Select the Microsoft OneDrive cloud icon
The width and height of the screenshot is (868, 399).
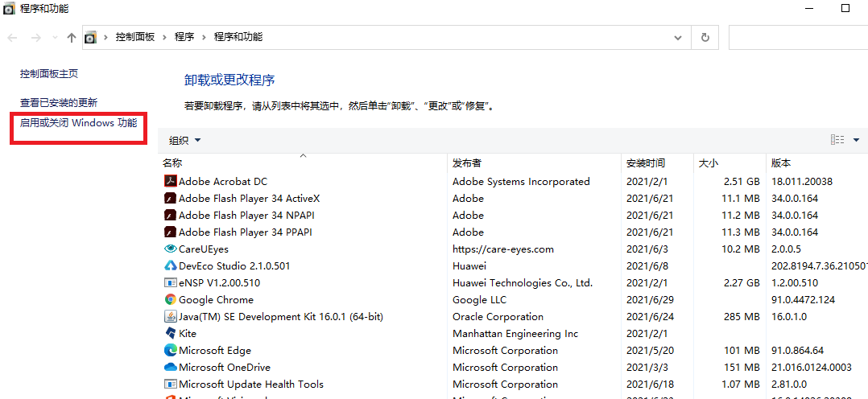(x=170, y=368)
